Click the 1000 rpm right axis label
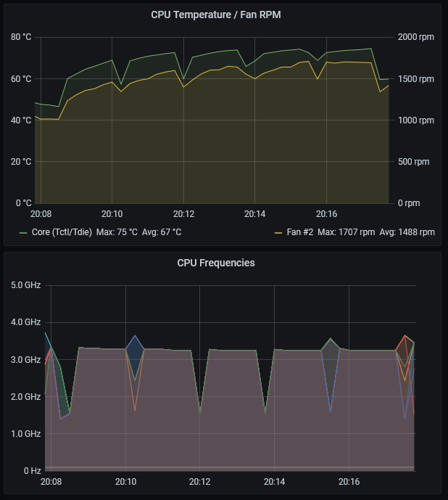The height and width of the screenshot is (500, 448). point(415,120)
